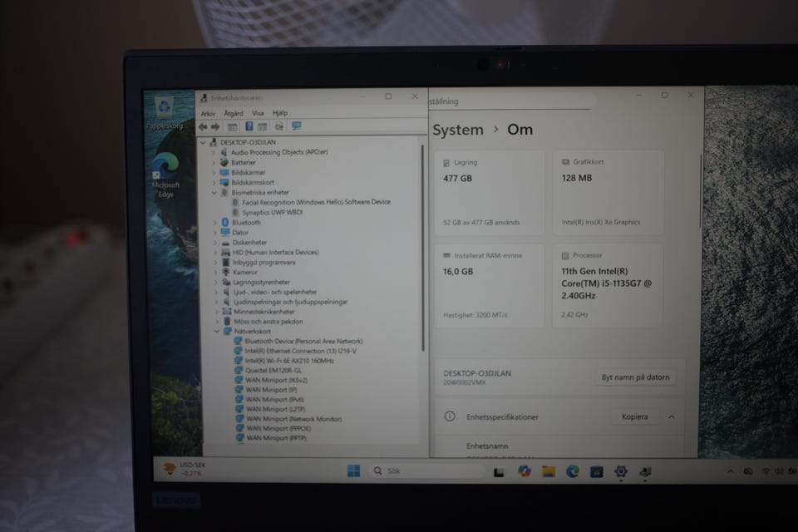
Task: Select the Bluetooth category icon in the tree
Action: pyautogui.click(x=225, y=223)
